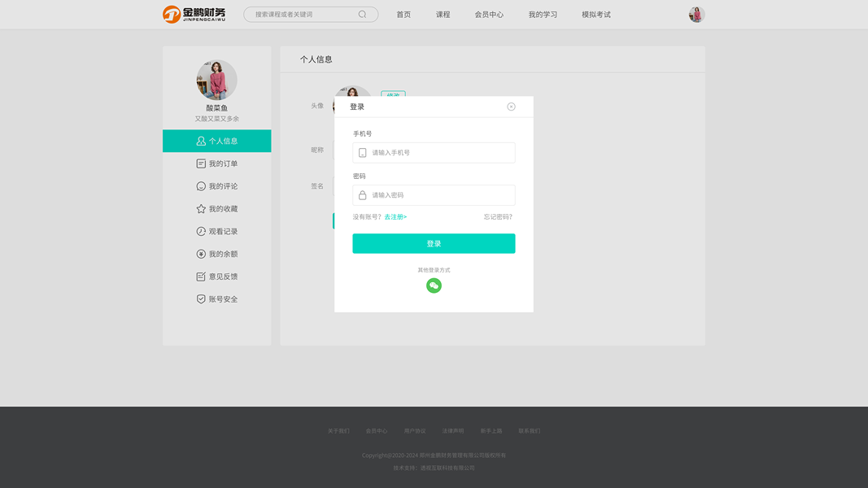The height and width of the screenshot is (488, 868).
Task: Click the 我的余额 yen icon
Action: click(201, 254)
